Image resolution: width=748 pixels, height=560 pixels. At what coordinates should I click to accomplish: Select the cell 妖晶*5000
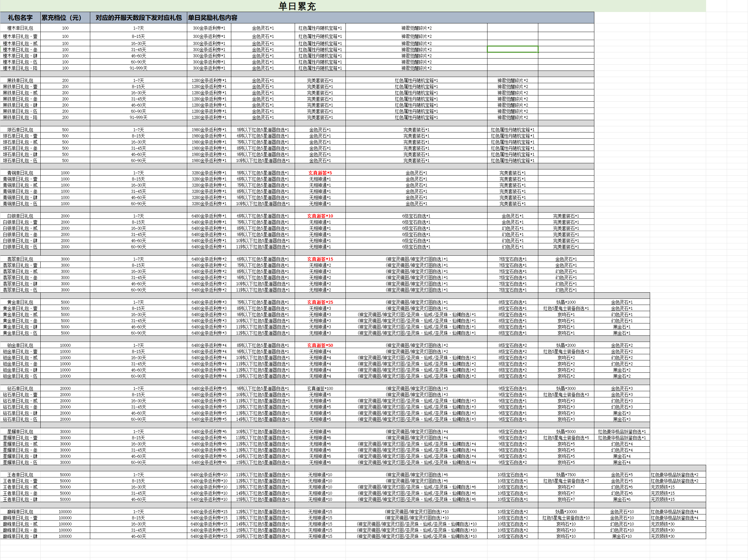tap(566, 432)
